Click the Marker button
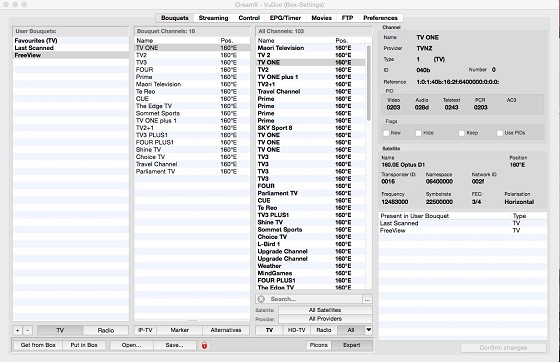Screen dimensions: 560x362 (x=180, y=330)
